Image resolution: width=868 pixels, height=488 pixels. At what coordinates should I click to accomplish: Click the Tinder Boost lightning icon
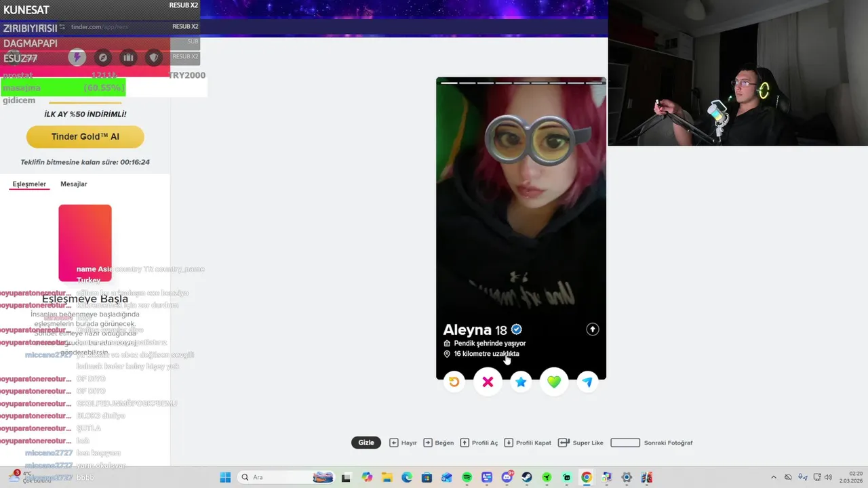tap(77, 58)
